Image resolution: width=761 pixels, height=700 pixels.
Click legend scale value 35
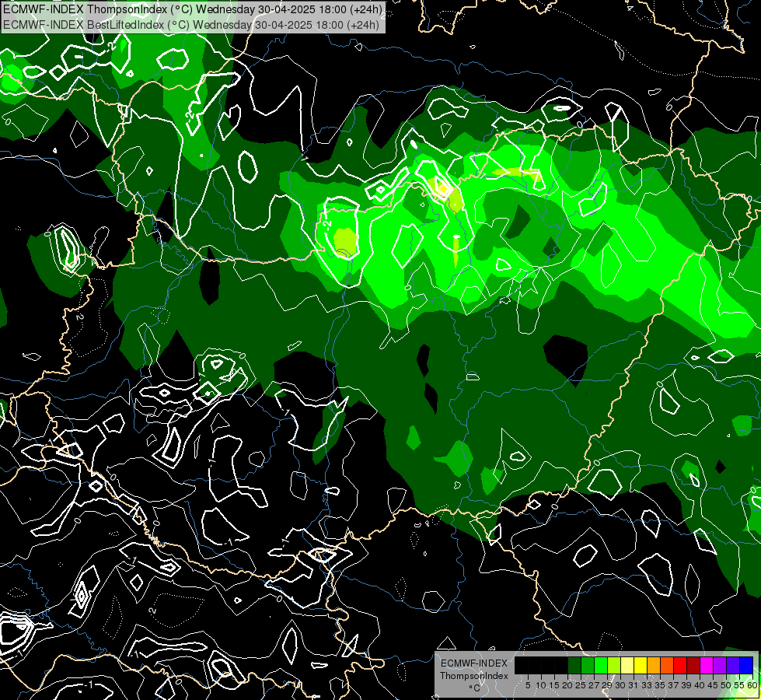(661, 685)
